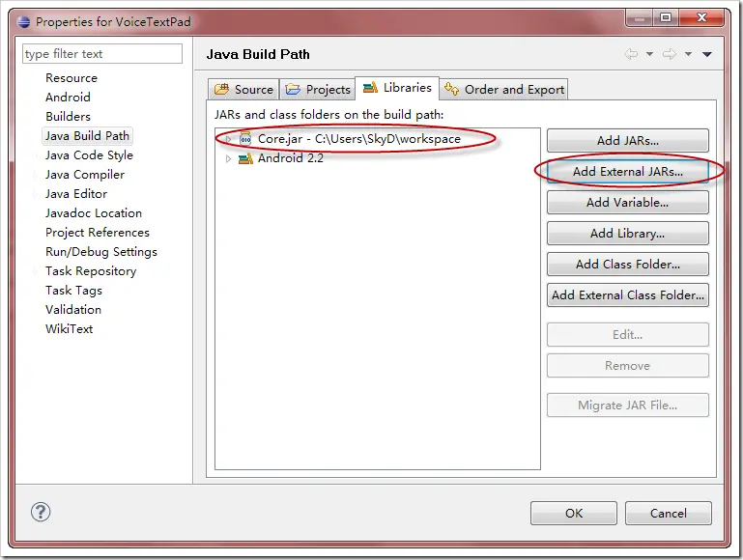Click the Edit... button
Screen dimensions: 743x560
[628, 335]
